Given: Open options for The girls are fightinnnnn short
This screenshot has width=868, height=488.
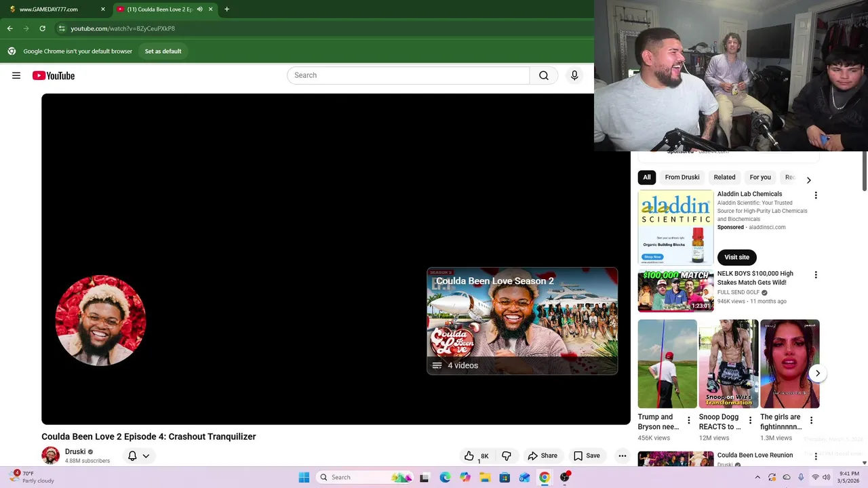Looking at the screenshot, I should (811, 420).
